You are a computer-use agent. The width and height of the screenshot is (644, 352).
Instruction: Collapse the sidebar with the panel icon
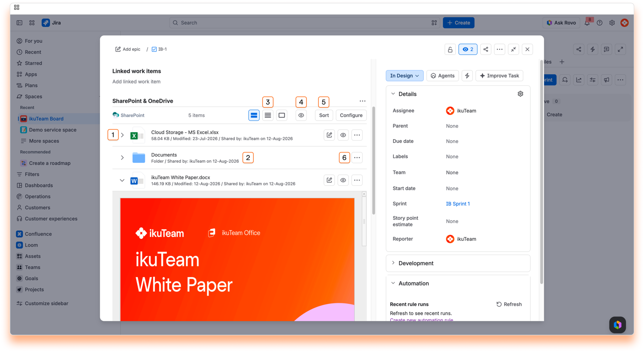click(x=19, y=23)
